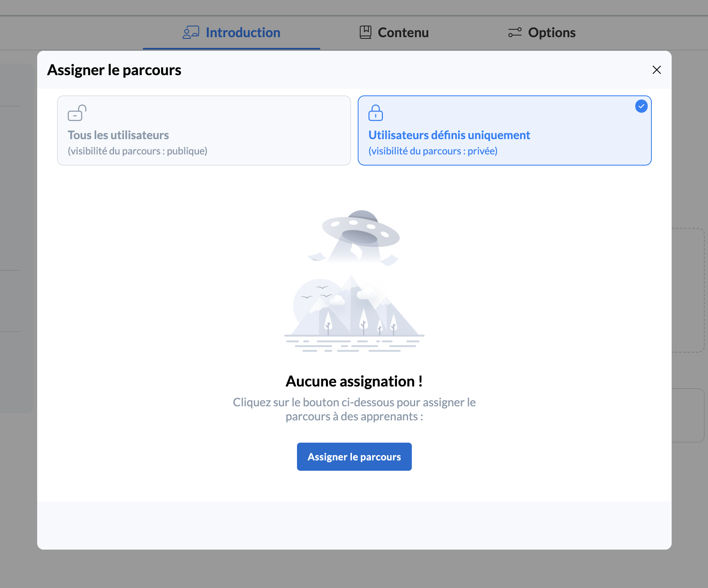
Task: Click the blue selected checkmark badge
Action: tap(641, 106)
